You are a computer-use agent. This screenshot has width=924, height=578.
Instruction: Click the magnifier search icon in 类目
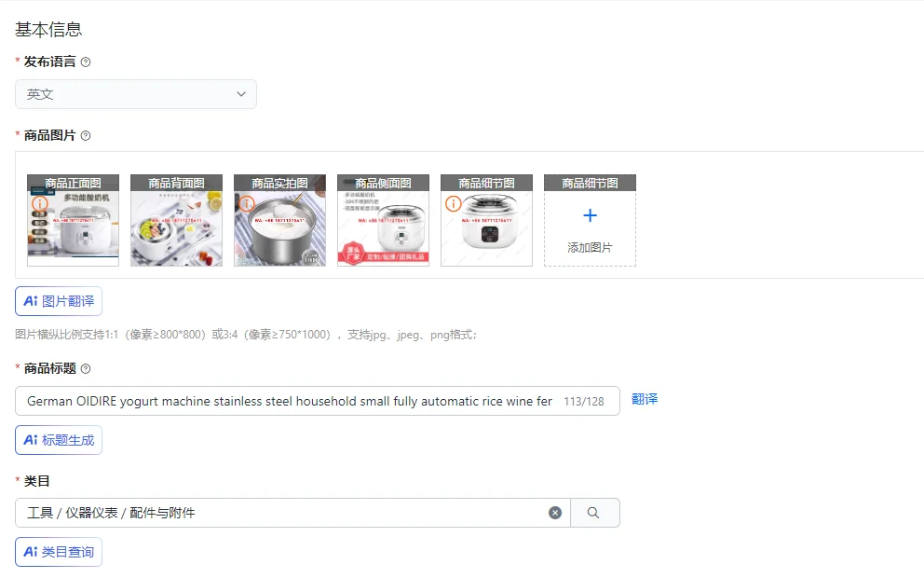pyautogui.click(x=593, y=513)
